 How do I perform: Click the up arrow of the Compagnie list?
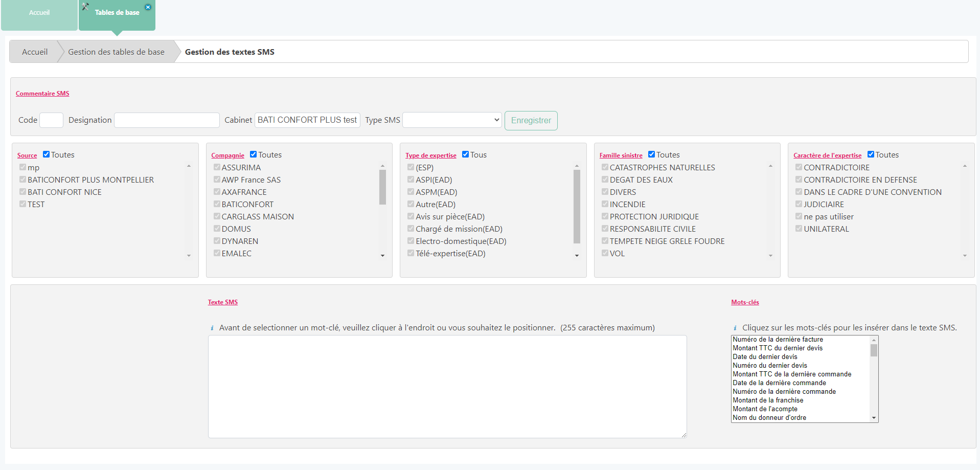[382, 166]
